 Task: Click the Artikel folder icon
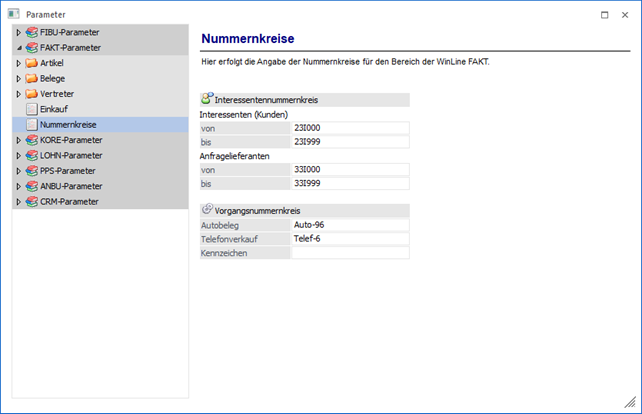[32, 63]
